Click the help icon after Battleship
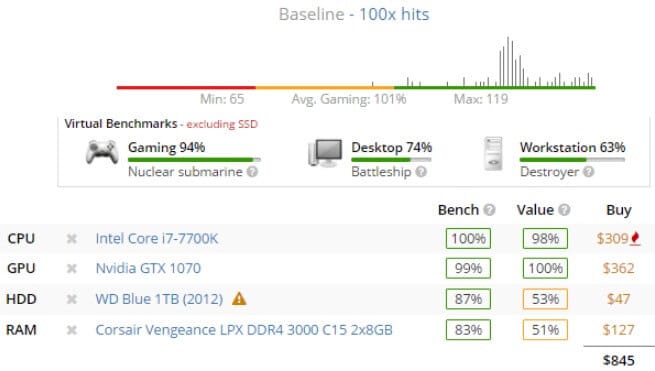 (x=421, y=172)
